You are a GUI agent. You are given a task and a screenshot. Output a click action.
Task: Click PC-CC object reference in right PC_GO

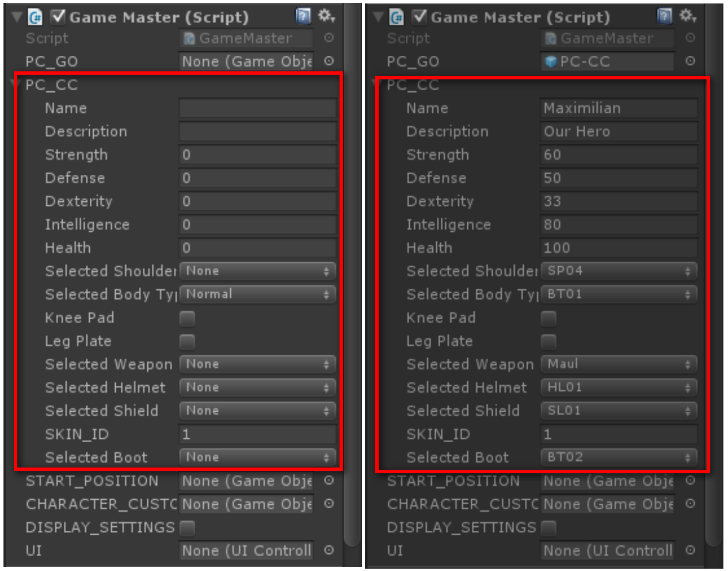coord(608,62)
